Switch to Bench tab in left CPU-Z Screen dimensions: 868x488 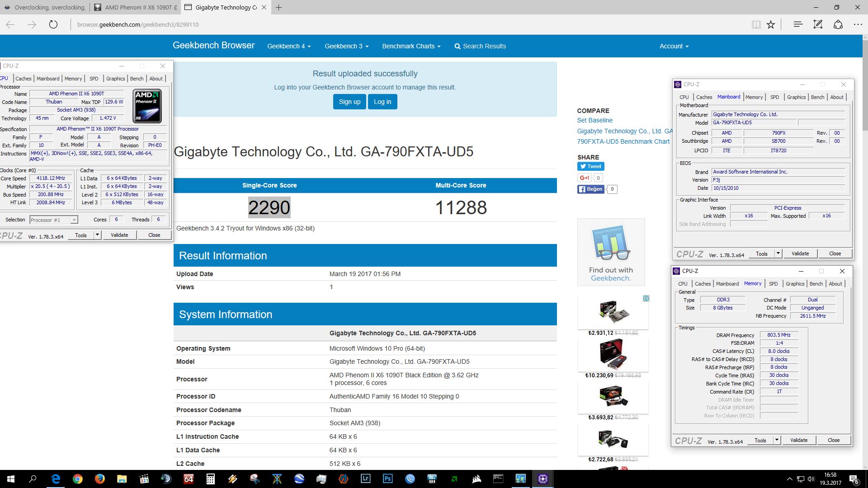(x=137, y=79)
